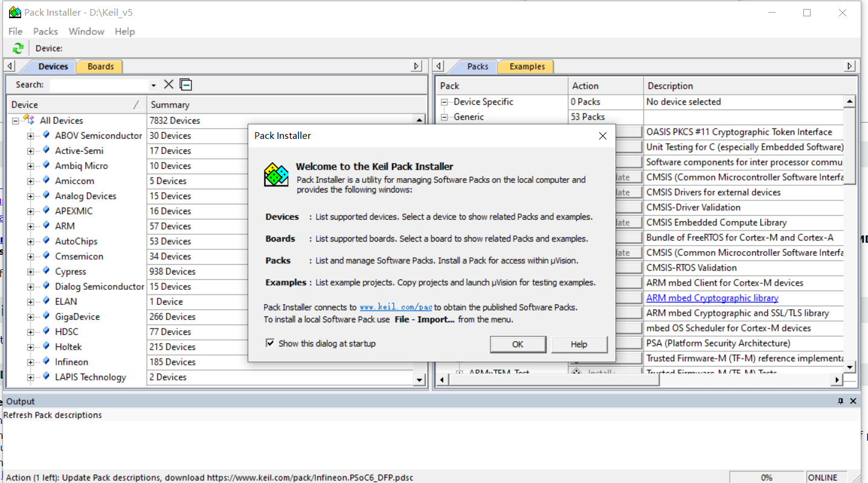Sort by the Device column header
Screen dimensions: 868x483
77,104
